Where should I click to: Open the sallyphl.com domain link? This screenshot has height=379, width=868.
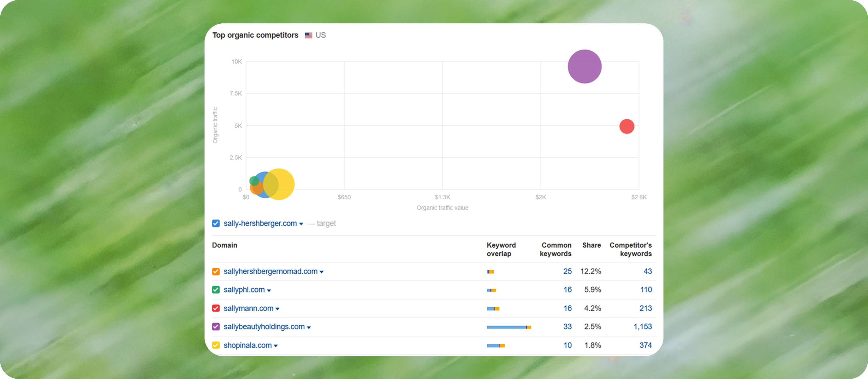(244, 290)
